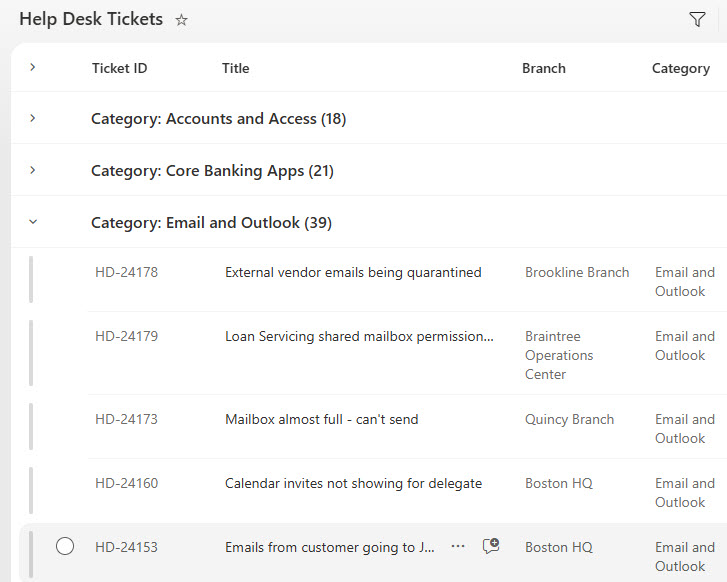The width and height of the screenshot is (727, 582).
Task: Click Braintree Operations Center cell
Action: click(559, 355)
